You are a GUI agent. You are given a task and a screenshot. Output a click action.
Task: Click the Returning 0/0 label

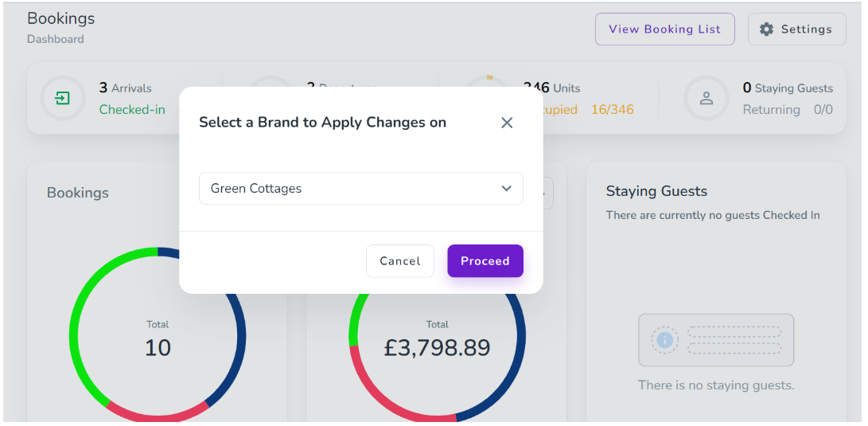(787, 110)
